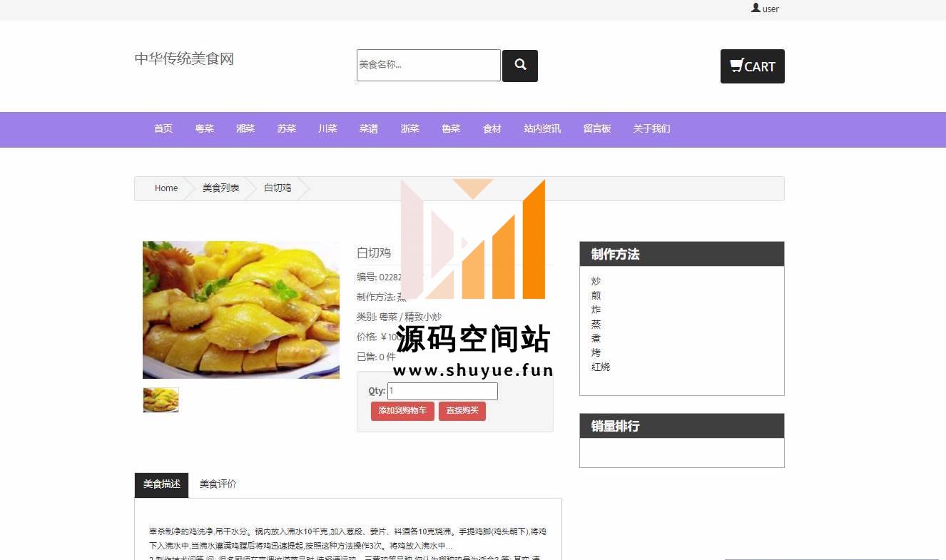The height and width of the screenshot is (560, 946).
Task: Open the 菜谱 menu item
Action: (x=369, y=129)
